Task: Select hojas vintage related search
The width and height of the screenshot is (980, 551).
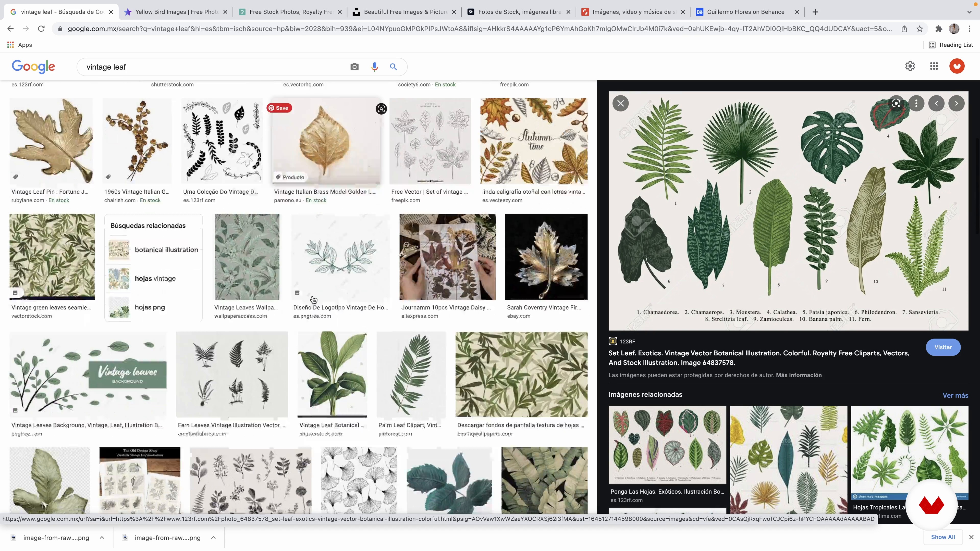Action: (153, 279)
